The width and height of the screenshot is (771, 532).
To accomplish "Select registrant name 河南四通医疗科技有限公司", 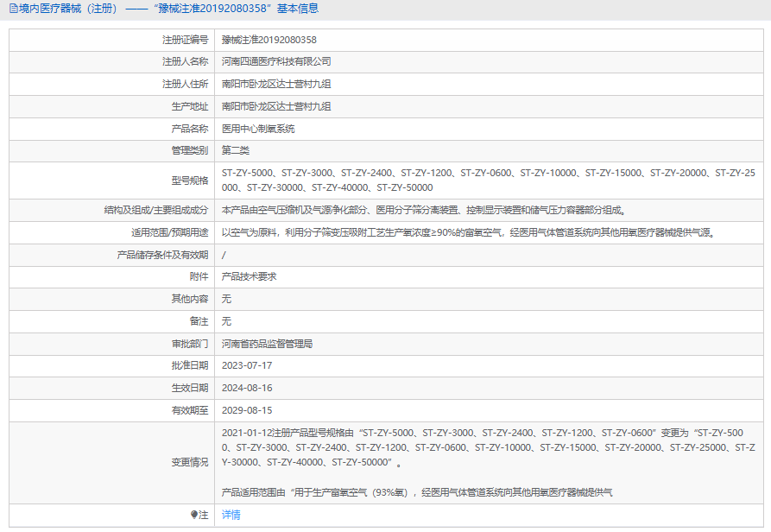I will 275,61.
